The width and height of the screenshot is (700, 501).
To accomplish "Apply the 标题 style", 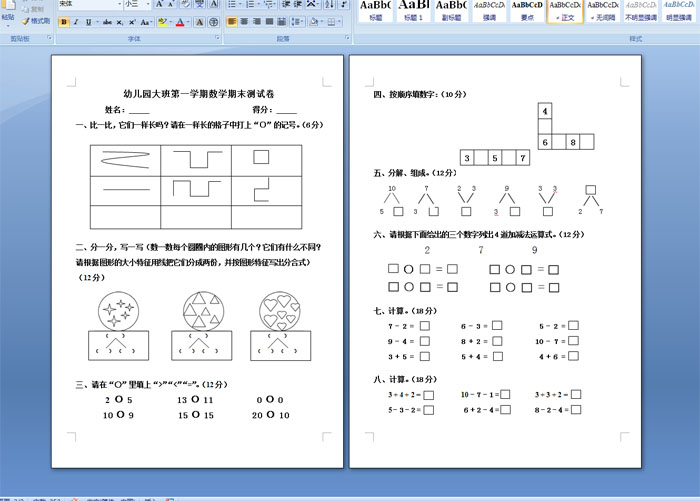I will (x=375, y=11).
